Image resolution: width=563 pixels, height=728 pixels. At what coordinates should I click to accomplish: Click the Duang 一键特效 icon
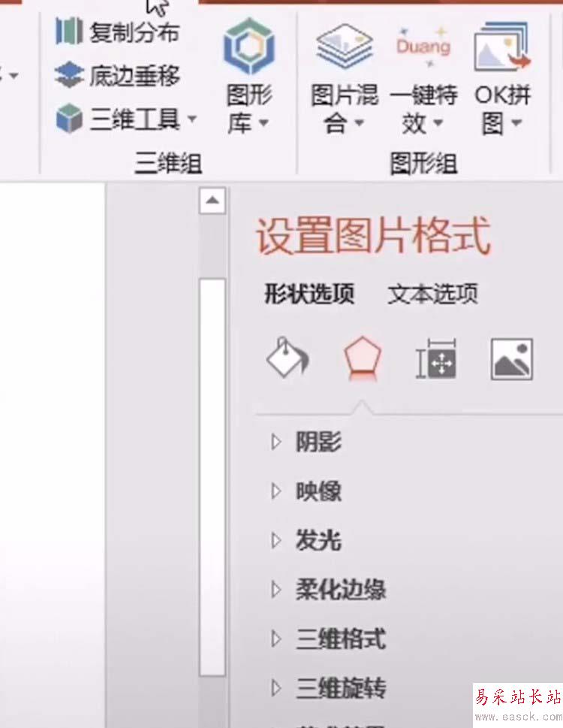tap(423, 47)
